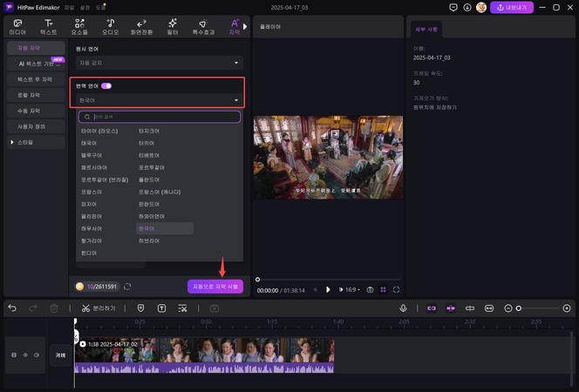Toggle the grid overlay icon in the player
The image size is (579, 392).
[x=384, y=289]
